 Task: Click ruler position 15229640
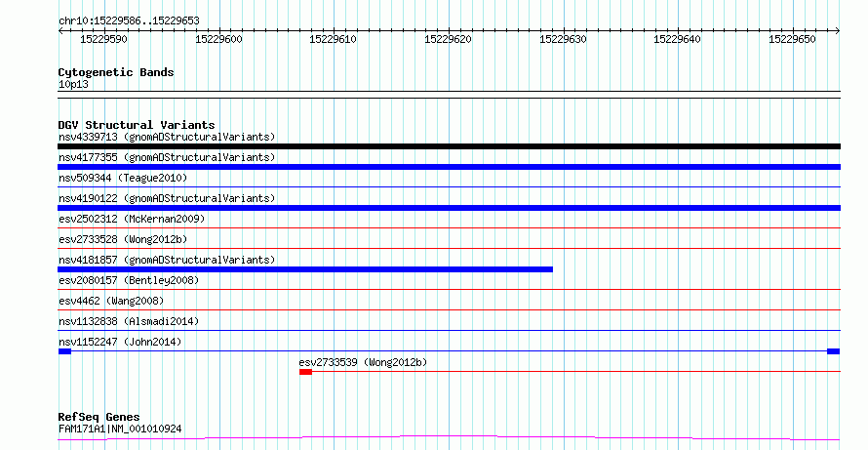(677, 39)
